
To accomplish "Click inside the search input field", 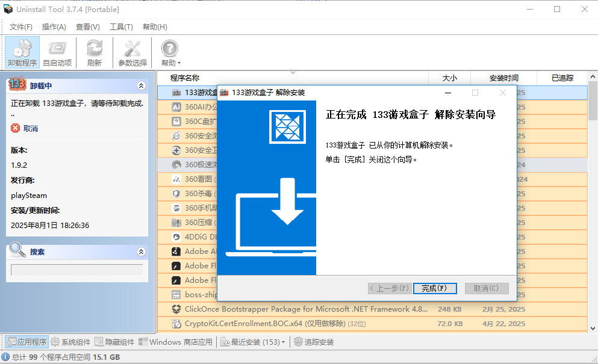I will coord(77,270).
